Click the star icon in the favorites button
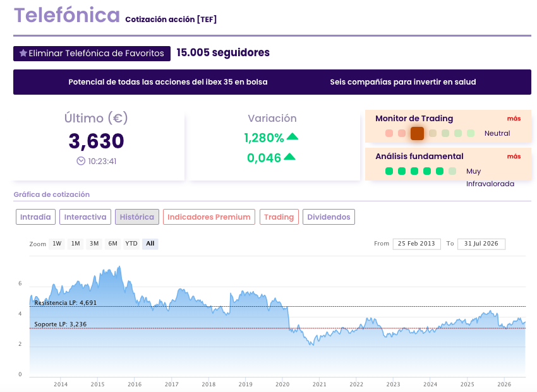The image size is (537, 392). tap(23, 53)
